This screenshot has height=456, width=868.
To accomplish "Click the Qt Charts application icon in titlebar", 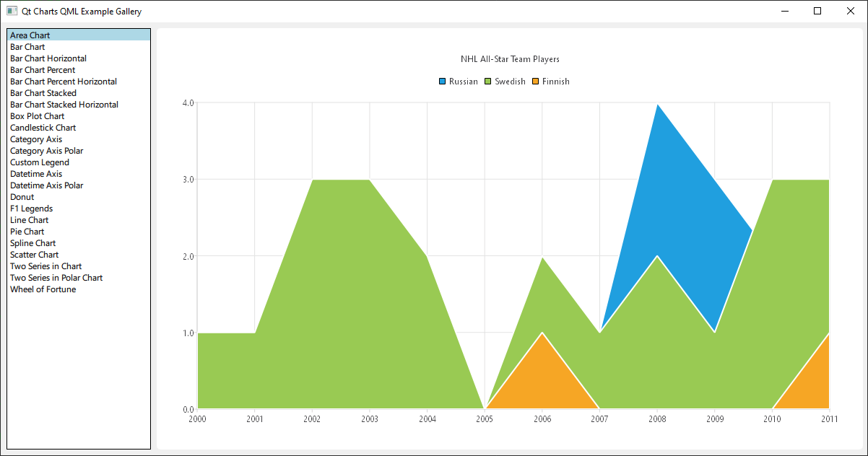I will [11, 11].
